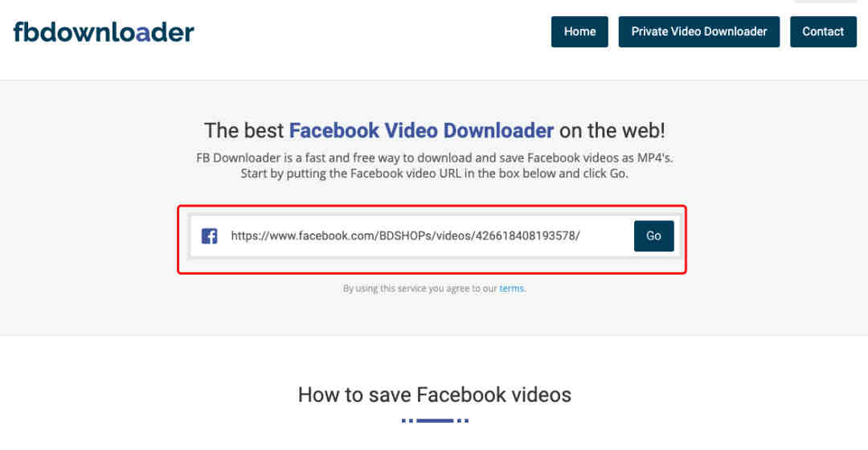Click the blue letter 'a' in the logo
The width and height of the screenshot is (868, 450).
coord(142,32)
